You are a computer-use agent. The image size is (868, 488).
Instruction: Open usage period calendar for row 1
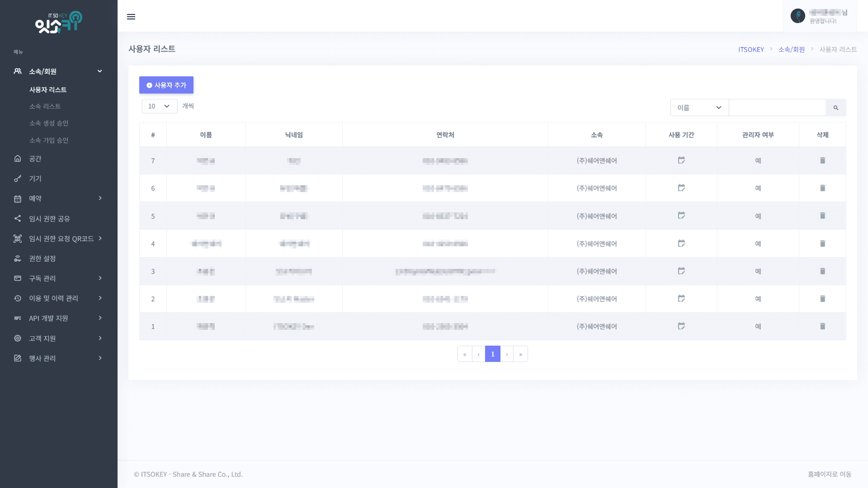click(681, 326)
